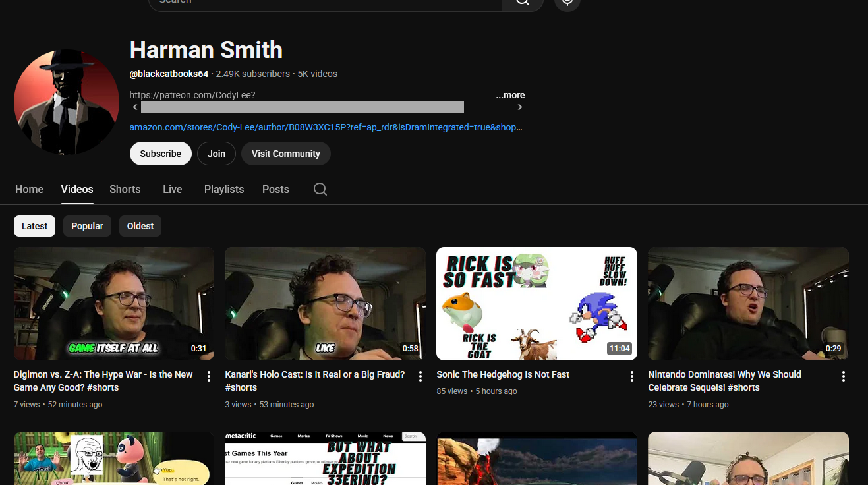Click title 'Kanari's Holo Cast: Is It Real'
This screenshot has width=868, height=485.
(x=315, y=381)
